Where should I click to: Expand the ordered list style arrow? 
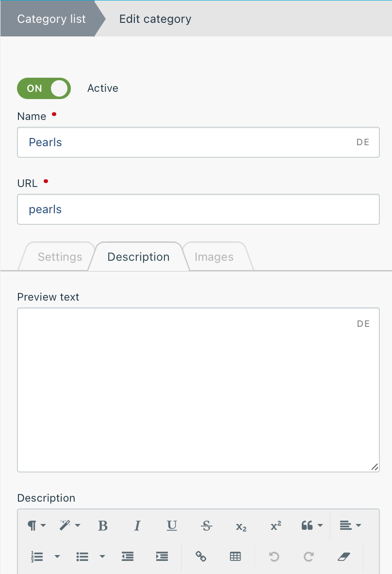click(x=57, y=557)
